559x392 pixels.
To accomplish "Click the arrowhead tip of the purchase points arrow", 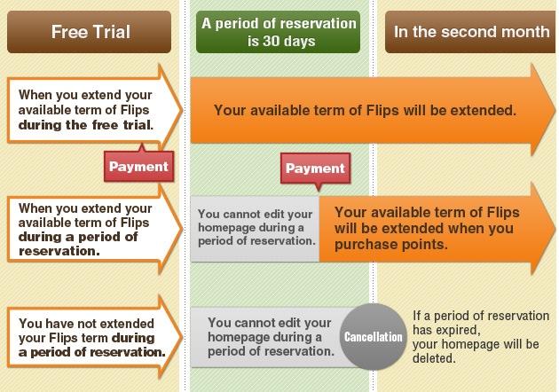I will tap(547, 229).
